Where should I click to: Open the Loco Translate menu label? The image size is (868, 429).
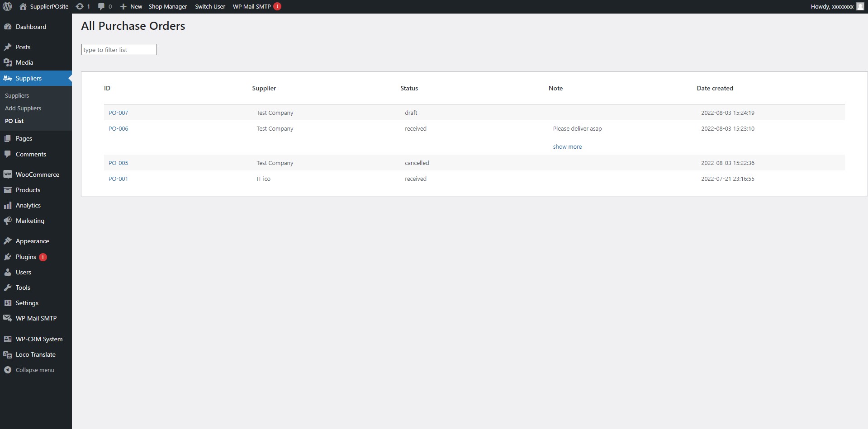point(36,354)
